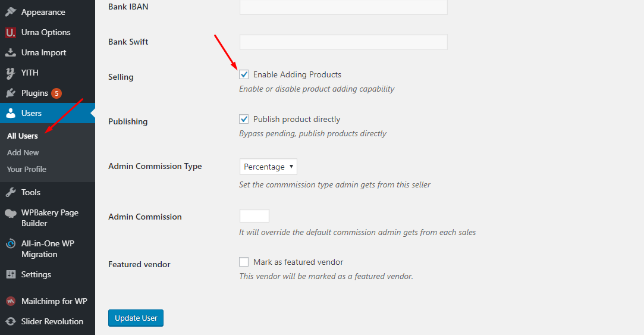Click the Appearance paintbrush icon
Viewport: 644px width, 335px height.
[11, 12]
